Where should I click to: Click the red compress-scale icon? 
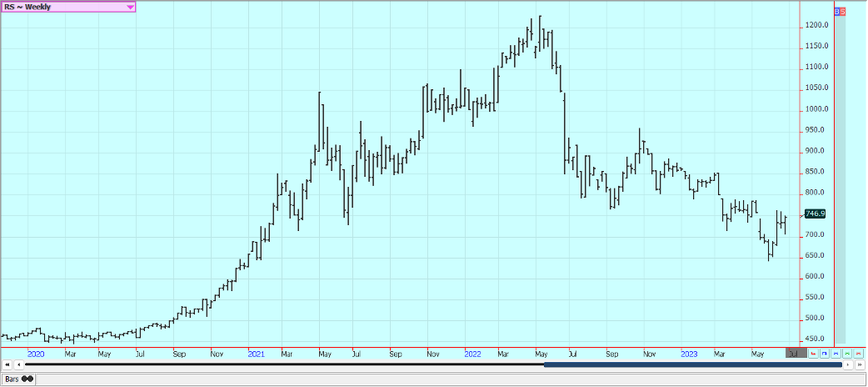(x=858, y=353)
